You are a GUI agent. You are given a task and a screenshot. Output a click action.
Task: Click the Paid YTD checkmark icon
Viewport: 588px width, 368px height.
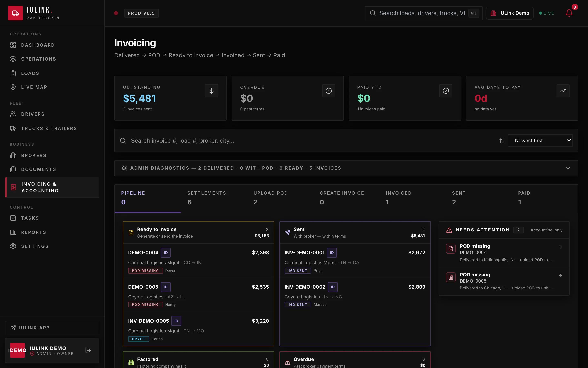click(446, 91)
